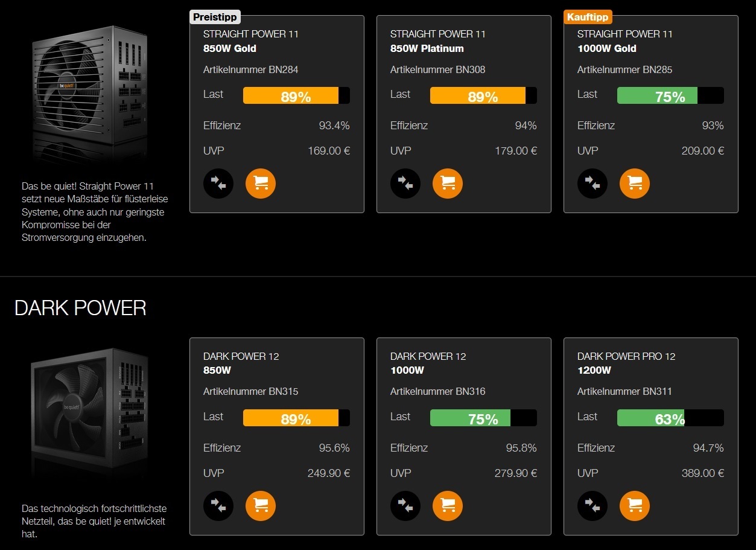Open the Straight Power 11 850W Gold title
This screenshot has height=550, width=756.
tap(251, 41)
